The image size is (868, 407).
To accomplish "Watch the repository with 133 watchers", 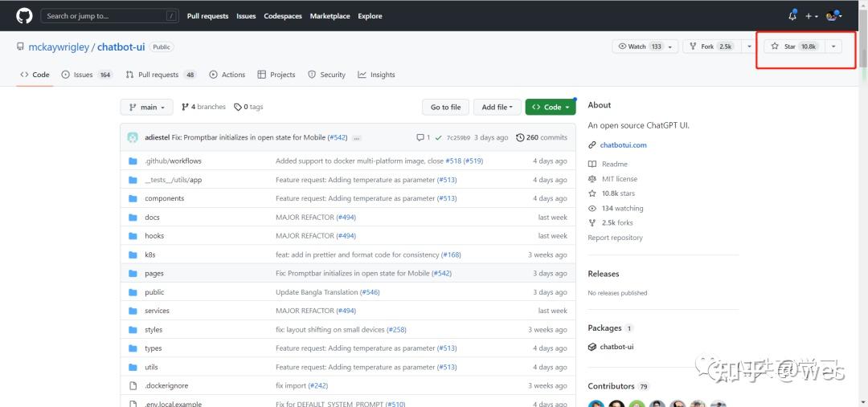I will click(645, 47).
